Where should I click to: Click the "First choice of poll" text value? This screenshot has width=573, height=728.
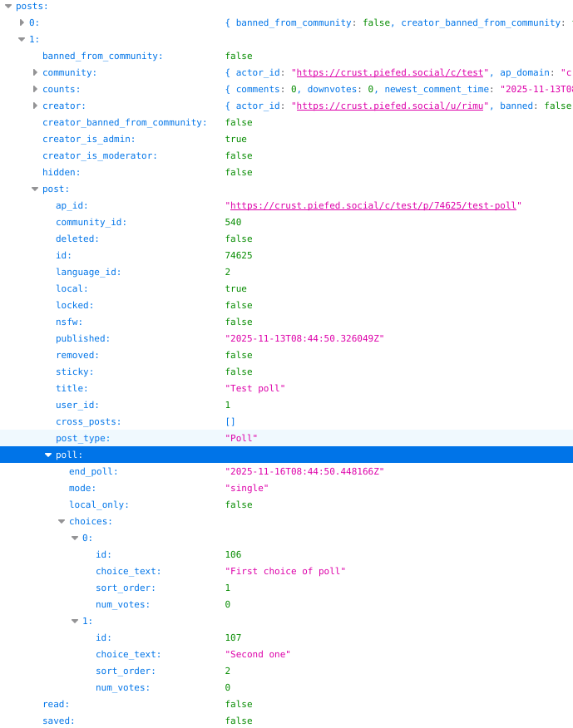[x=284, y=571]
